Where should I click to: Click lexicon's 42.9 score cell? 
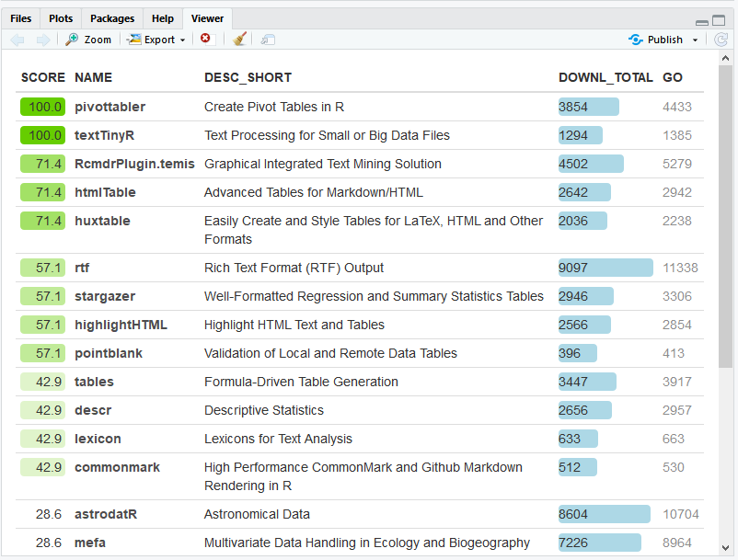pos(43,439)
